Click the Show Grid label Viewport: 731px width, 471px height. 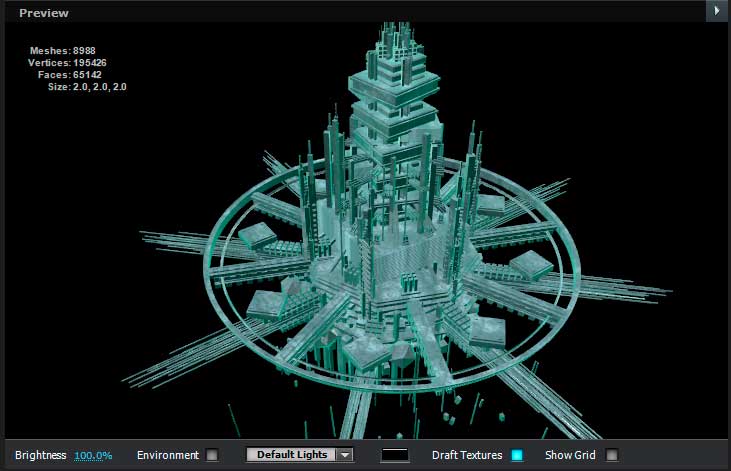[x=571, y=455]
